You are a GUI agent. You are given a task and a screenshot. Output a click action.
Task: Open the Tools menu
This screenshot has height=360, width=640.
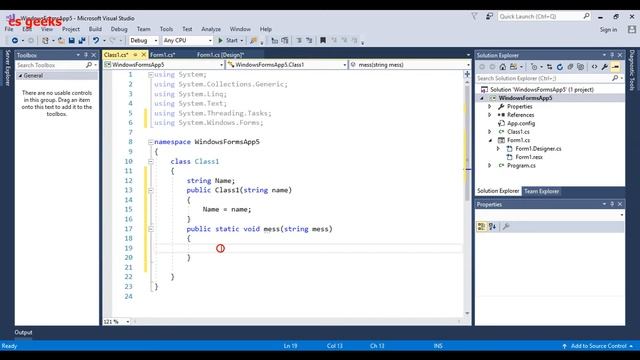(x=166, y=29)
